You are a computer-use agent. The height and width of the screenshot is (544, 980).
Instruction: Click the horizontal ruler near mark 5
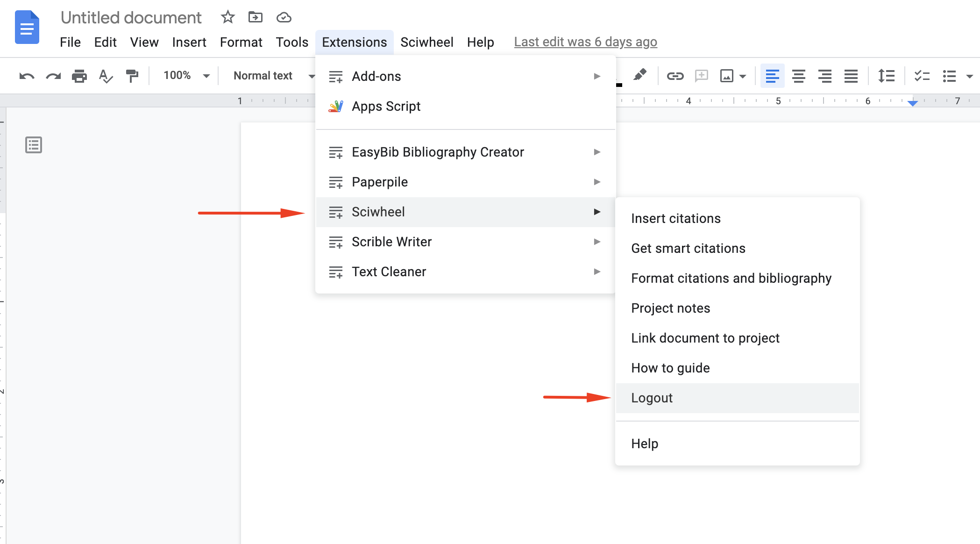click(x=778, y=101)
